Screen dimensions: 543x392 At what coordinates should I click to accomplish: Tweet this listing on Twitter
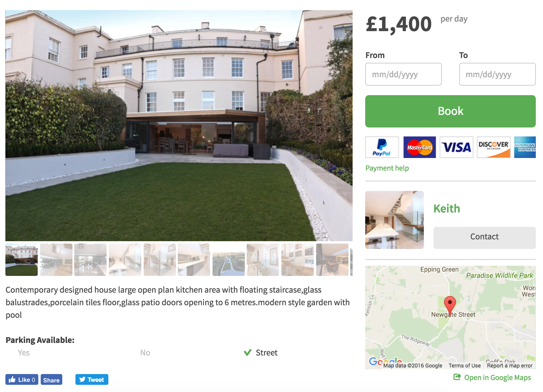click(92, 379)
